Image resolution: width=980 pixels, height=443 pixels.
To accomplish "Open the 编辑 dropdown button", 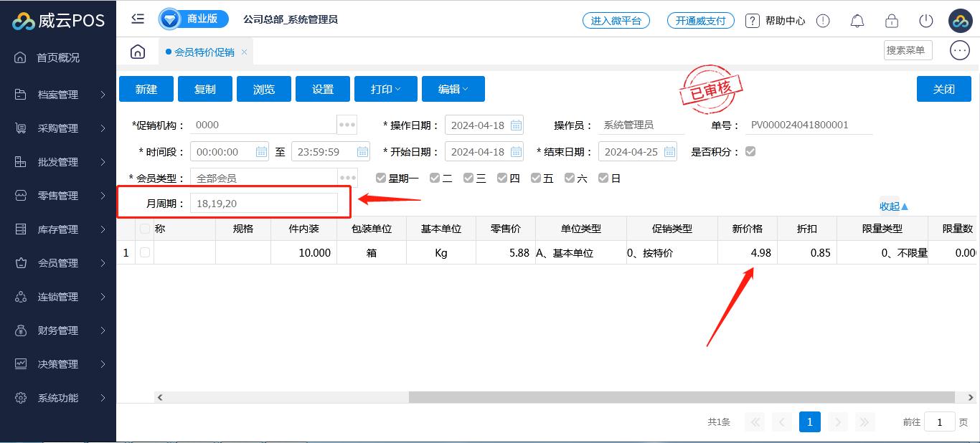I will 453,89.
